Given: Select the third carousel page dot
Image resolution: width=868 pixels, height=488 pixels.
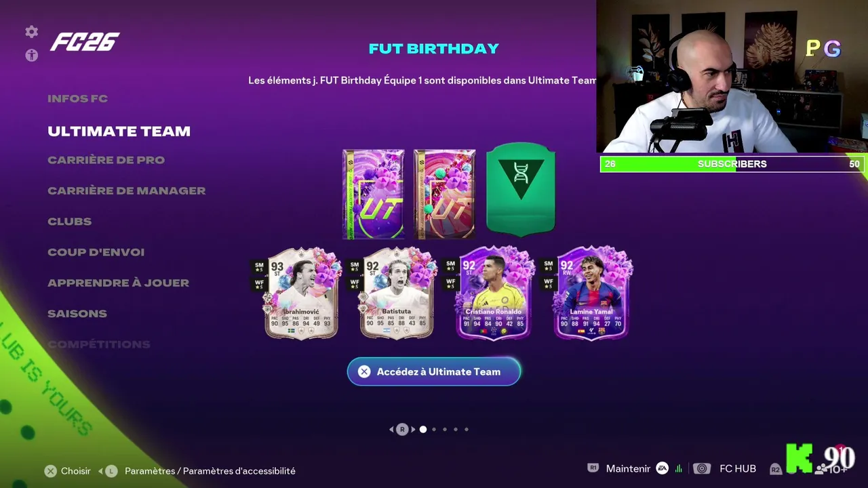Looking at the screenshot, I should coord(445,429).
